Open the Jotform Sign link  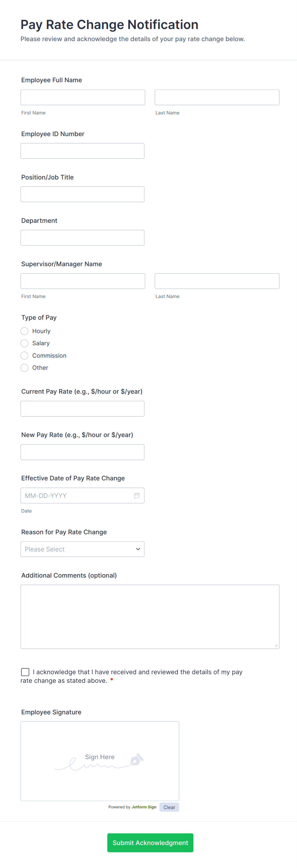coord(144,807)
